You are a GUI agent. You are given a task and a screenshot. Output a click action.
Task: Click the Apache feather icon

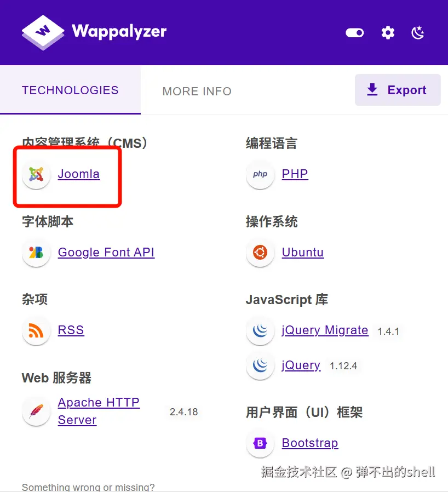36,411
